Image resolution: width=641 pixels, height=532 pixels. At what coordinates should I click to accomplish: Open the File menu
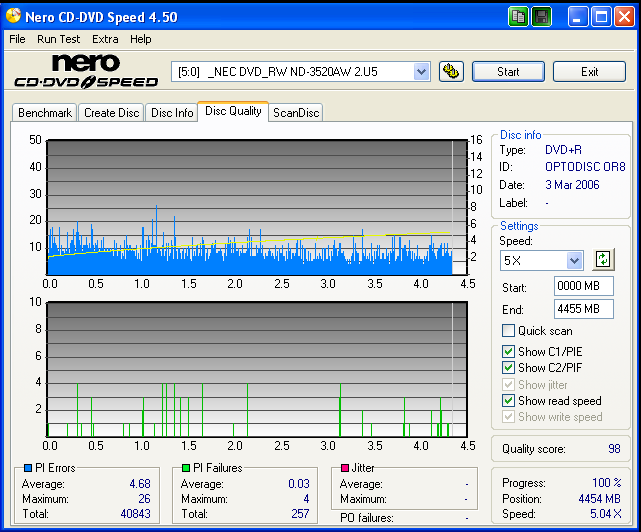(17, 39)
